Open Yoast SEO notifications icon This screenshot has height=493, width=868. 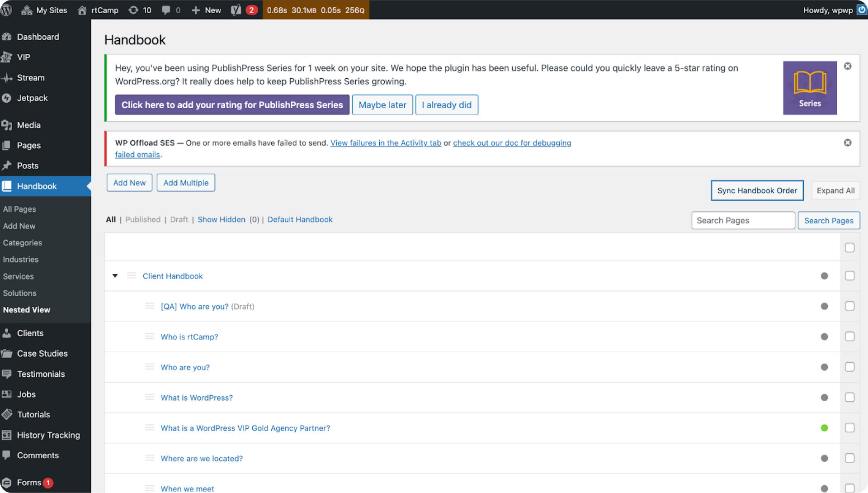[236, 10]
